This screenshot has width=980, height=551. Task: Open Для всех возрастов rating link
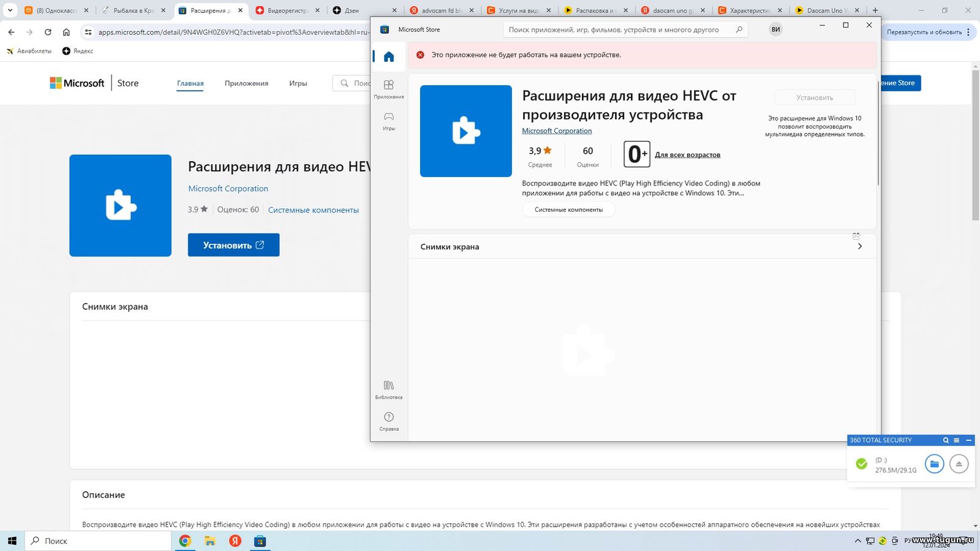coord(687,155)
